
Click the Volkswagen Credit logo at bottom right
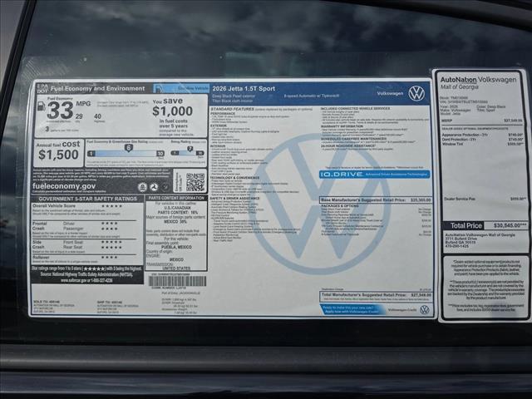click(x=424, y=309)
